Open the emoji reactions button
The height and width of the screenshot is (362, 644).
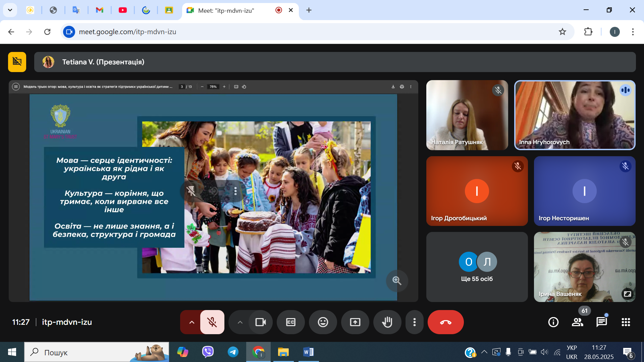(323, 322)
